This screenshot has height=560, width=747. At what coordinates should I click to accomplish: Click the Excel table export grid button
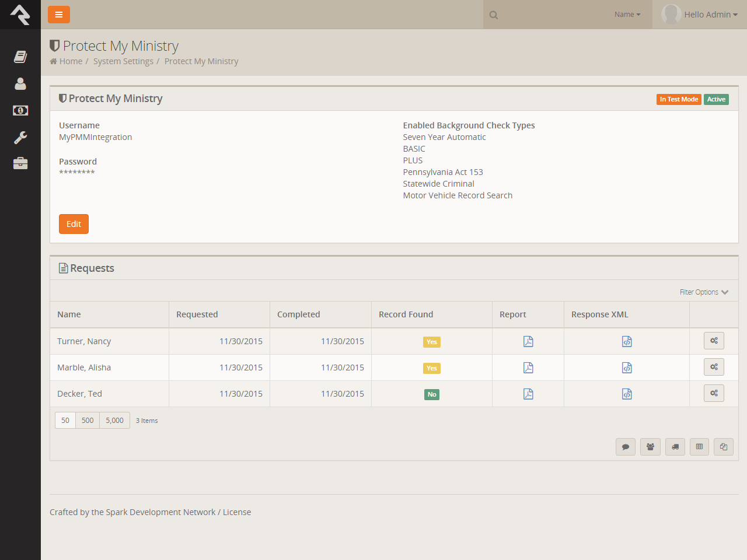tap(699, 447)
